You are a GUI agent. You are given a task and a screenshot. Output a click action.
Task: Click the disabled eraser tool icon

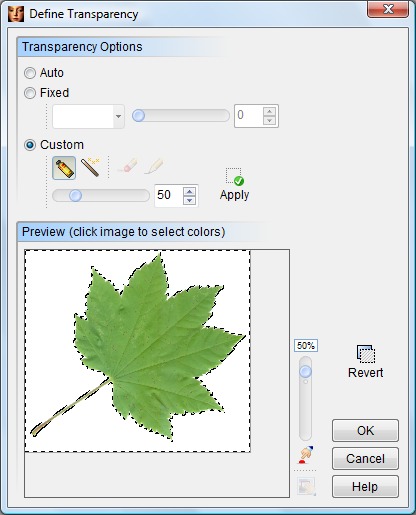click(127, 166)
